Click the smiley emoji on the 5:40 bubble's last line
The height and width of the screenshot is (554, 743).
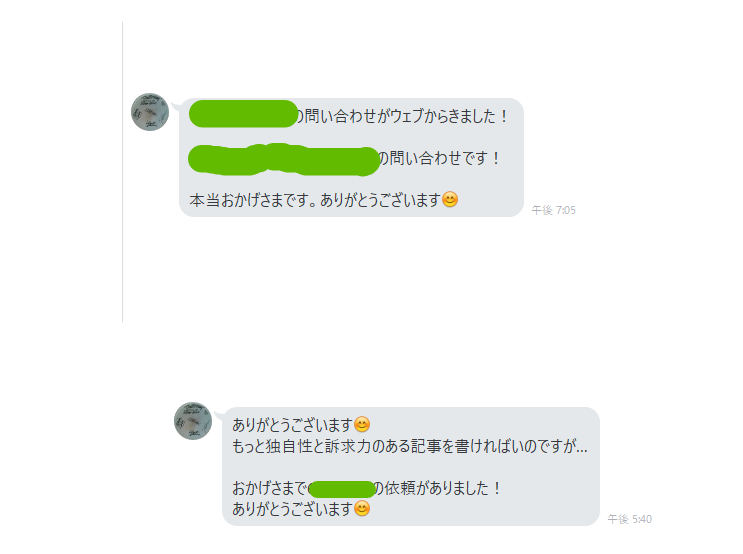click(362, 509)
